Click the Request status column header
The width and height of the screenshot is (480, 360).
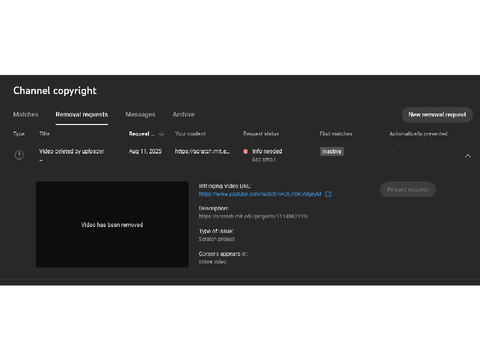click(x=261, y=134)
